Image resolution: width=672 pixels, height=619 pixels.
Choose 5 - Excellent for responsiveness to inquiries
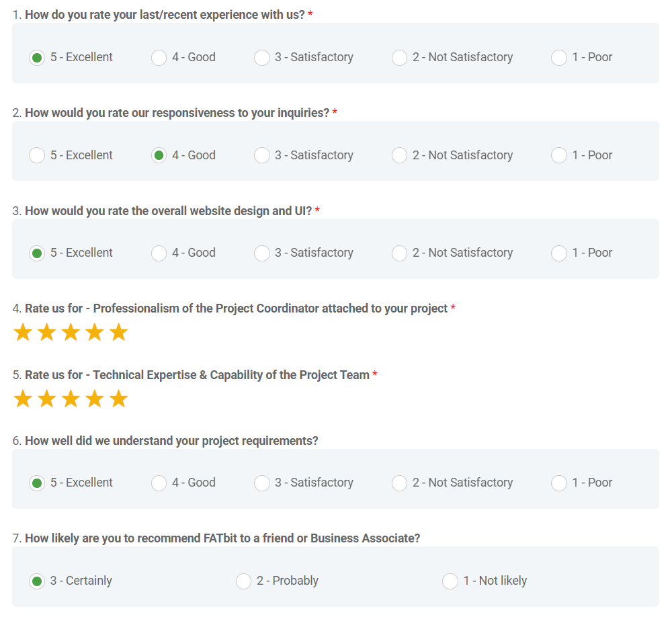[x=37, y=155]
